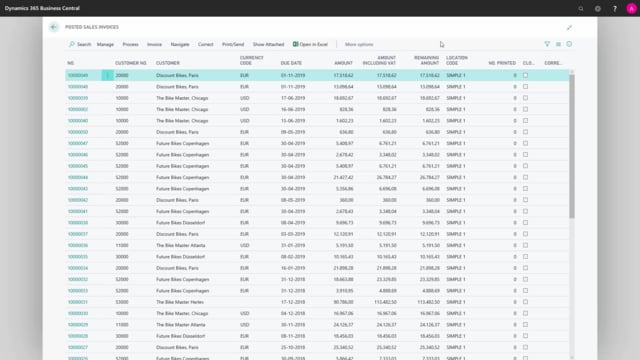Open the selected row's three-dot menu
The height and width of the screenshot is (360, 640).
click(107, 75)
